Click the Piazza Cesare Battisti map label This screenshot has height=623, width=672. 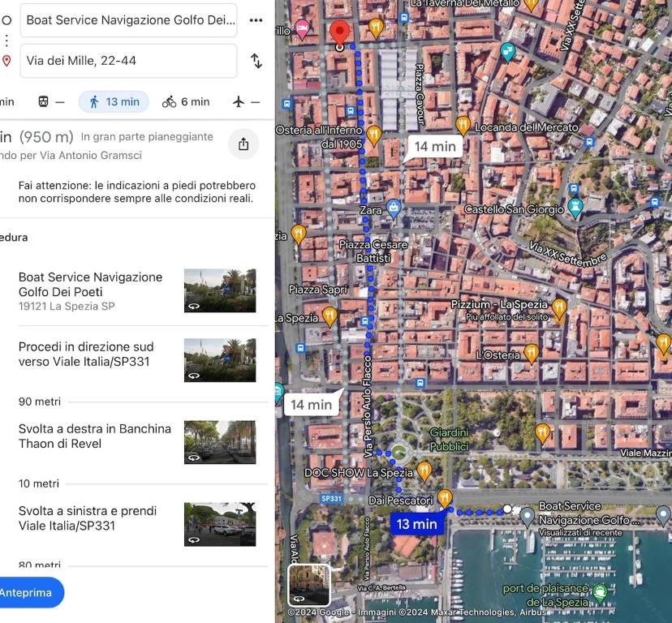click(x=373, y=251)
